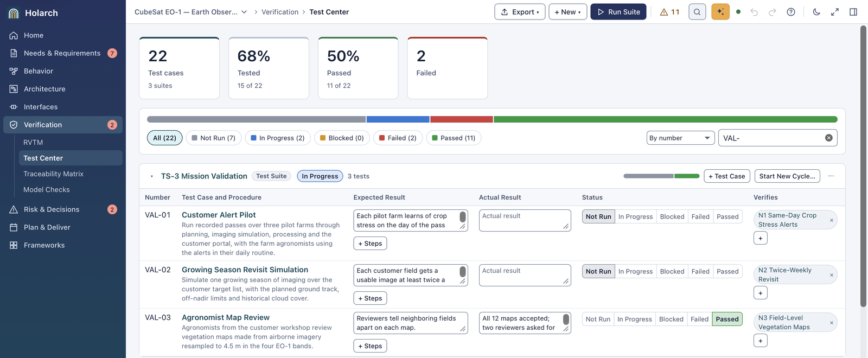Image resolution: width=868 pixels, height=358 pixels.
Task: Open help with the question mark icon
Action: pos(791,12)
